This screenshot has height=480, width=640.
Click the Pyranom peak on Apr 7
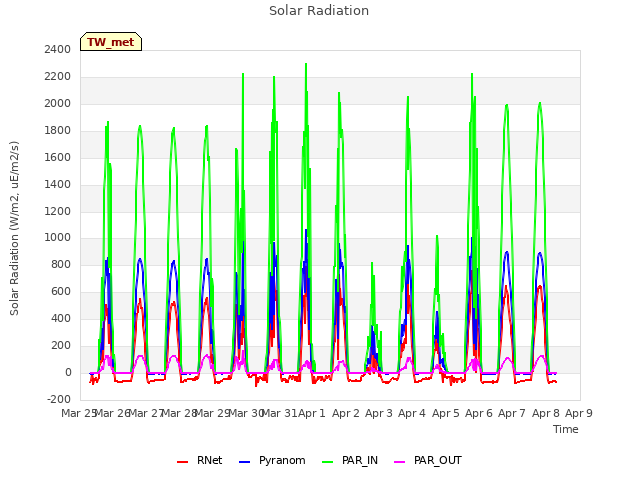507,252
